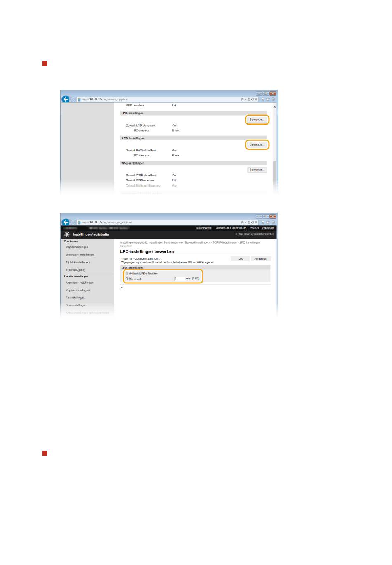The image size is (392, 565).
Task: Select 'Gebruik RAW-afdrukken:' label text
Action: 141,150
